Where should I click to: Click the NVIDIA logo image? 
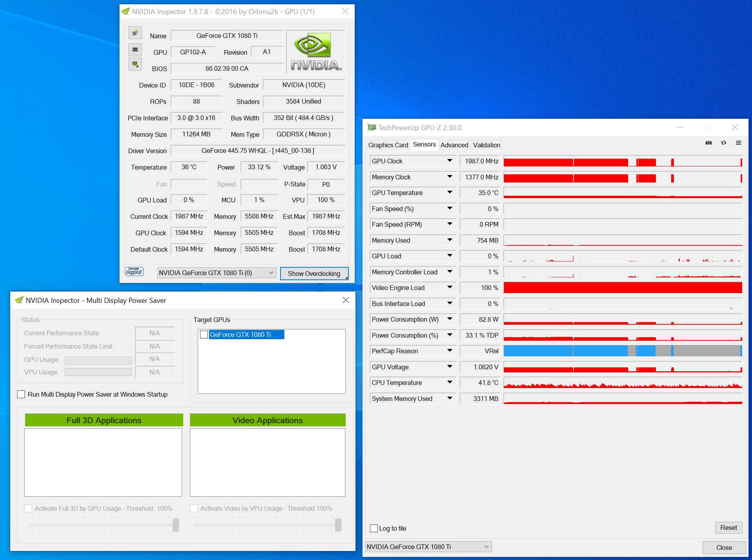pos(316,52)
